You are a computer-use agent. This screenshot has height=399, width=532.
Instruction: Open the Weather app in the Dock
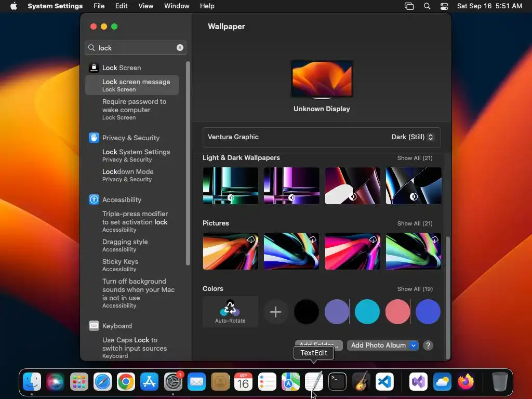point(442,382)
